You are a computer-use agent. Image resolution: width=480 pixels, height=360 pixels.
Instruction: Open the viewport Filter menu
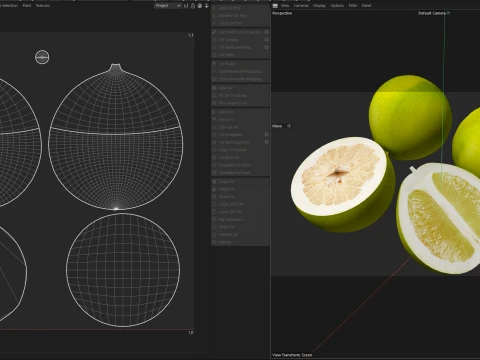pos(353,6)
